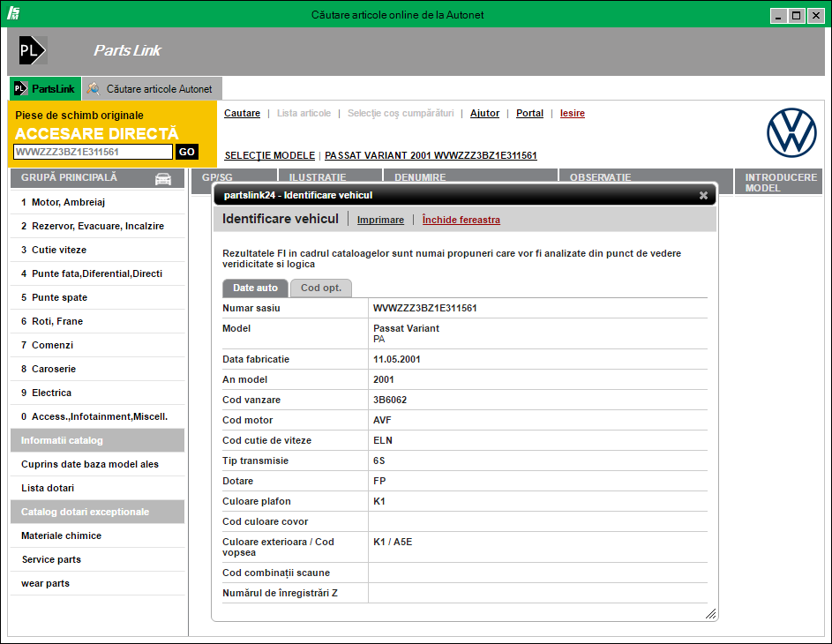Click the Model value Passat Variant
This screenshot has width=832, height=644.
click(x=406, y=328)
